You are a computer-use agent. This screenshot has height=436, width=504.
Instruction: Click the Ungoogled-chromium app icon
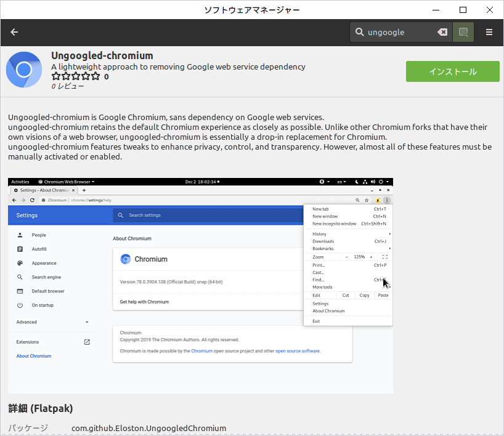24,70
